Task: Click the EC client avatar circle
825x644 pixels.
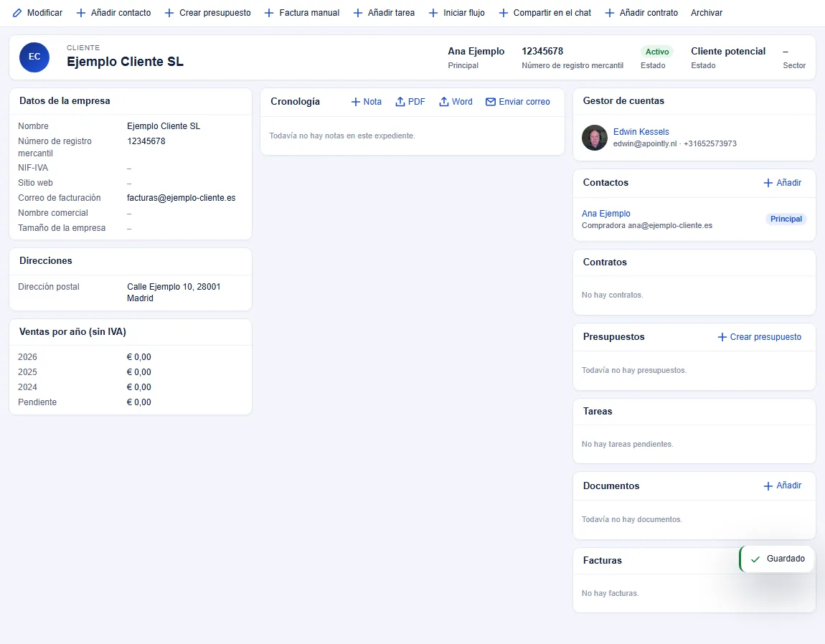Action: point(34,57)
